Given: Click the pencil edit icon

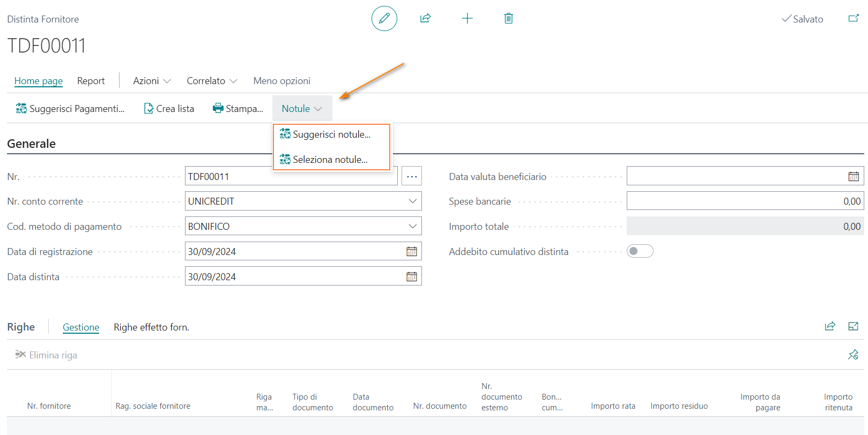Looking at the screenshot, I should pyautogui.click(x=384, y=19).
